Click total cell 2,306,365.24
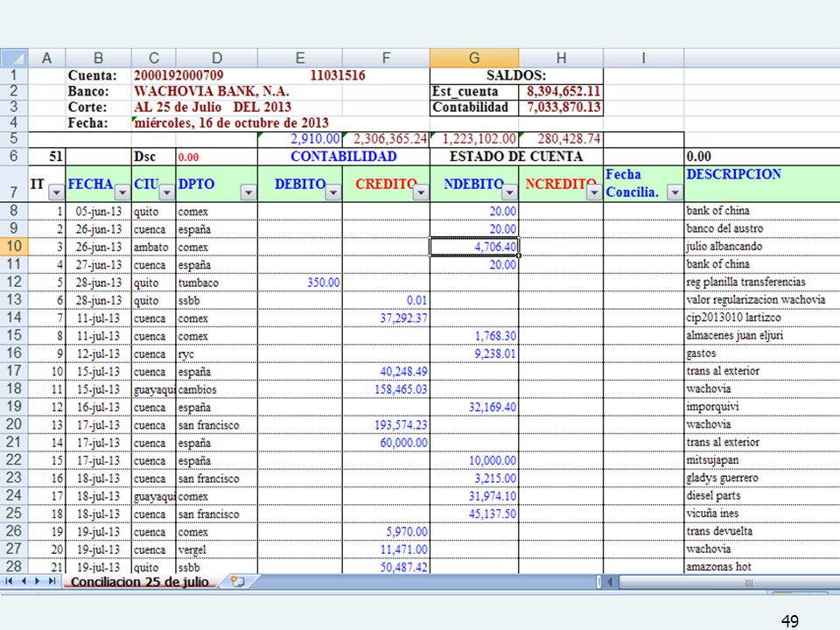 pos(386,139)
